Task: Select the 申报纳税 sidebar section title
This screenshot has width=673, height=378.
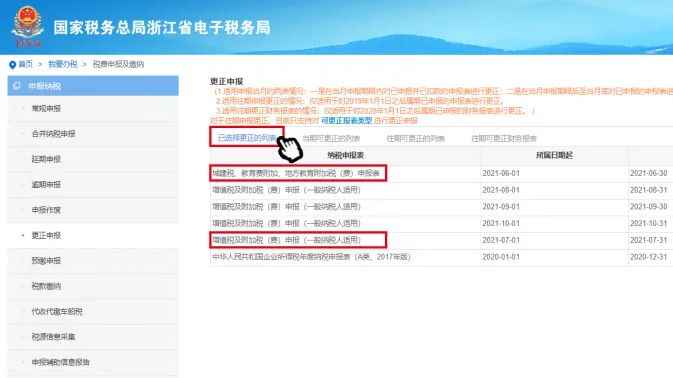Action: pyautogui.click(x=45, y=86)
